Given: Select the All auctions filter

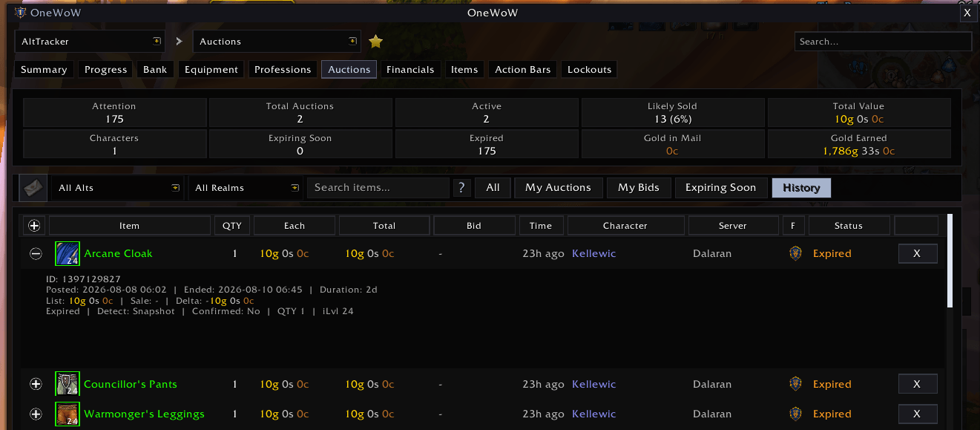Looking at the screenshot, I should click(x=493, y=188).
